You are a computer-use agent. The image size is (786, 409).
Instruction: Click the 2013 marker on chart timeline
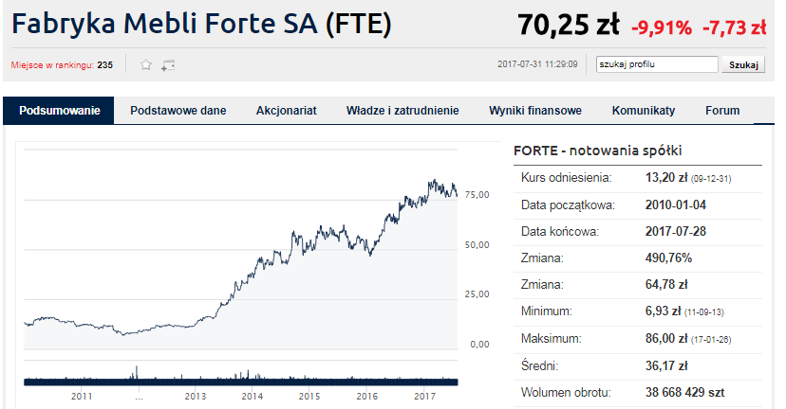pyautogui.click(x=194, y=397)
